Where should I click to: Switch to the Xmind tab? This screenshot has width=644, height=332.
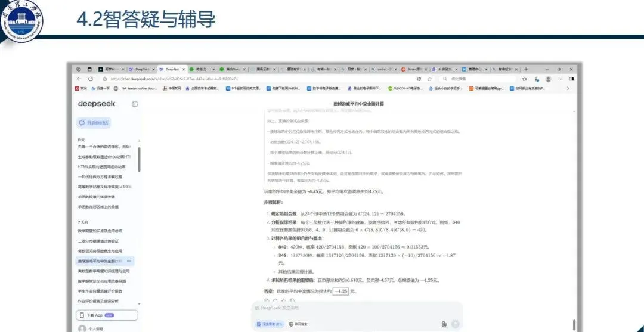[415, 69]
